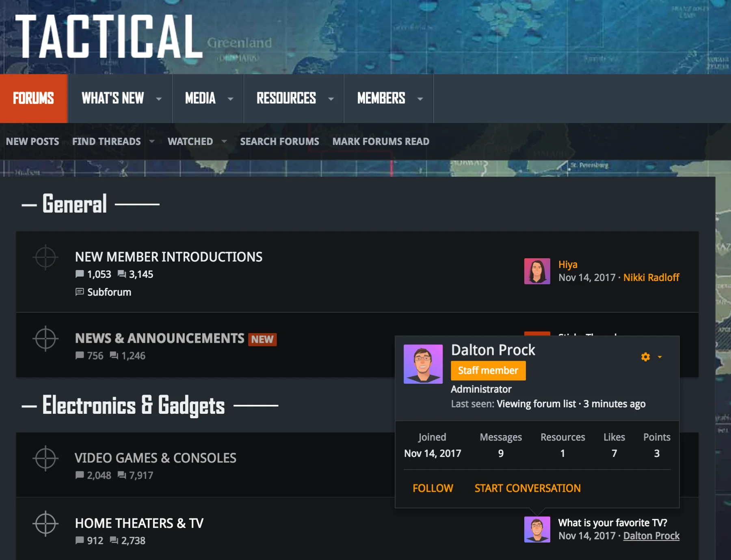Click the Subforum icon under New Member Introductions
The width and height of the screenshot is (731, 560).
[80, 292]
